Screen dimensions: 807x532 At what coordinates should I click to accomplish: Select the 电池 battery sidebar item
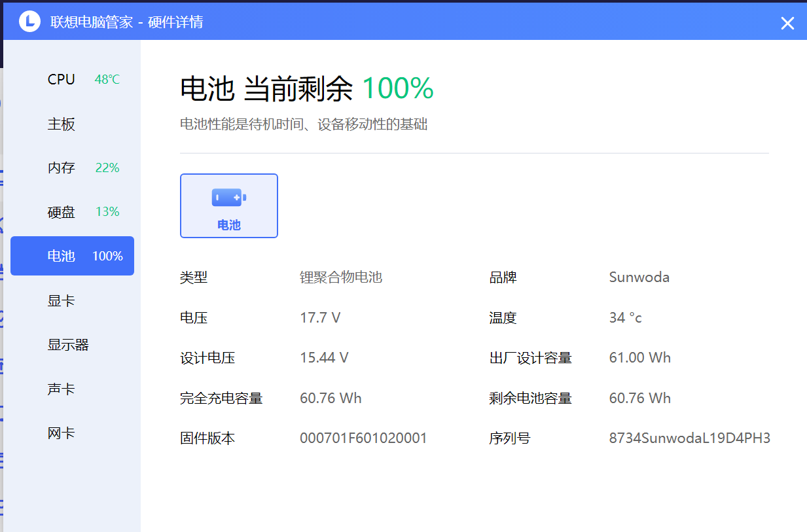[72, 256]
